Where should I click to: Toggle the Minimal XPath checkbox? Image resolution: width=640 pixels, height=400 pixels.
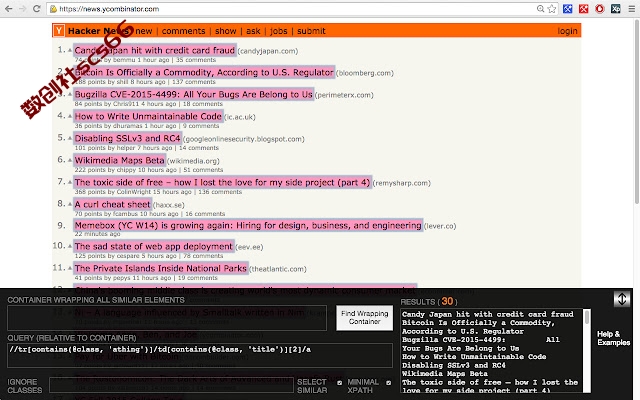point(389,383)
